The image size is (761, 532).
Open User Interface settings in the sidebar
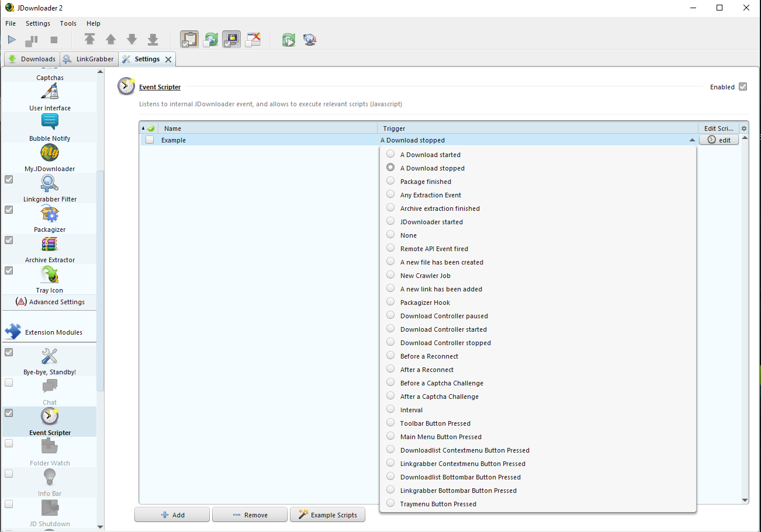coord(50,97)
